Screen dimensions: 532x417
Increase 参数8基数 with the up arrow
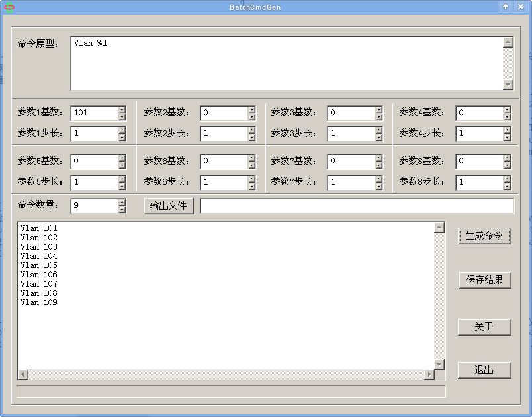point(508,158)
